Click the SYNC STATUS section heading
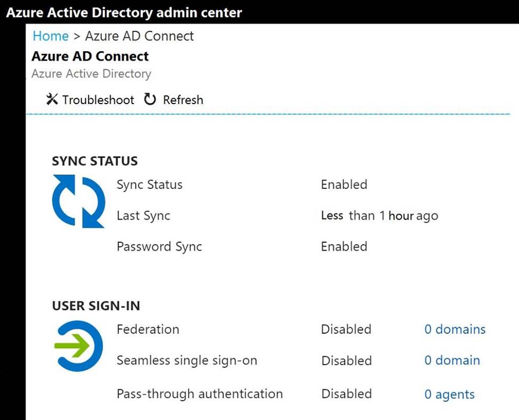The height and width of the screenshot is (420, 519). click(x=94, y=161)
